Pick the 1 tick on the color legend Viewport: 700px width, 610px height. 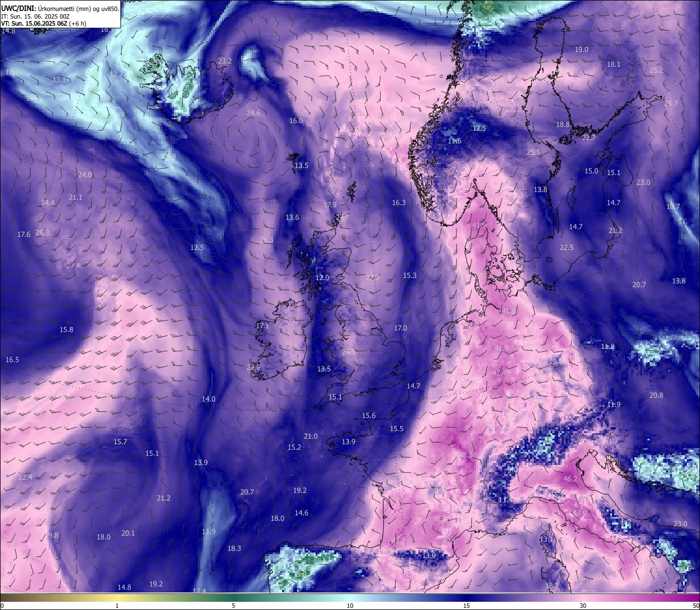[x=117, y=606]
